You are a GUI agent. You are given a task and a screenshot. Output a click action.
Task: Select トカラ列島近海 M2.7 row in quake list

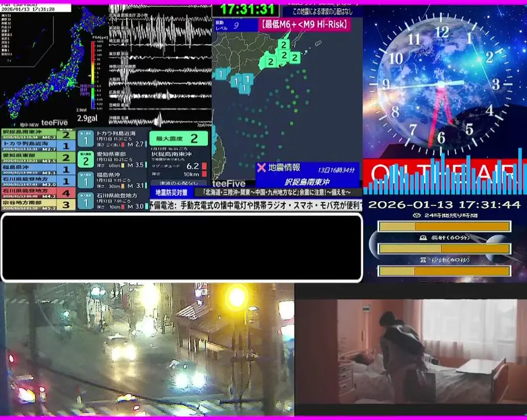38,146
